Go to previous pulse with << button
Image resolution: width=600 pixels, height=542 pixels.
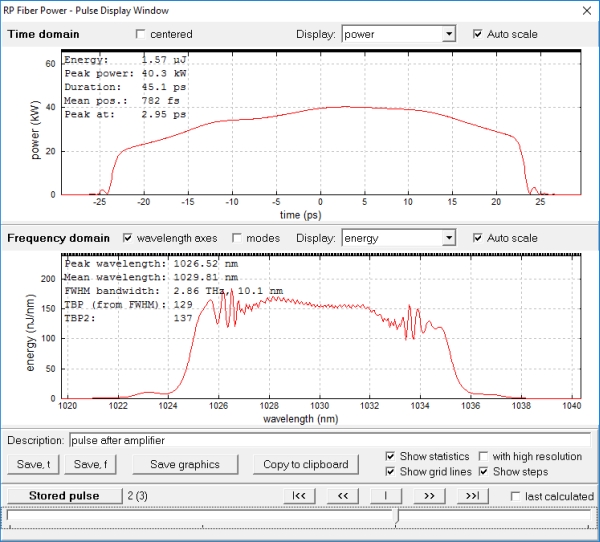[x=342, y=496]
